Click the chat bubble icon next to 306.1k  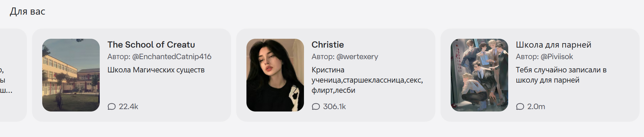pos(316,107)
